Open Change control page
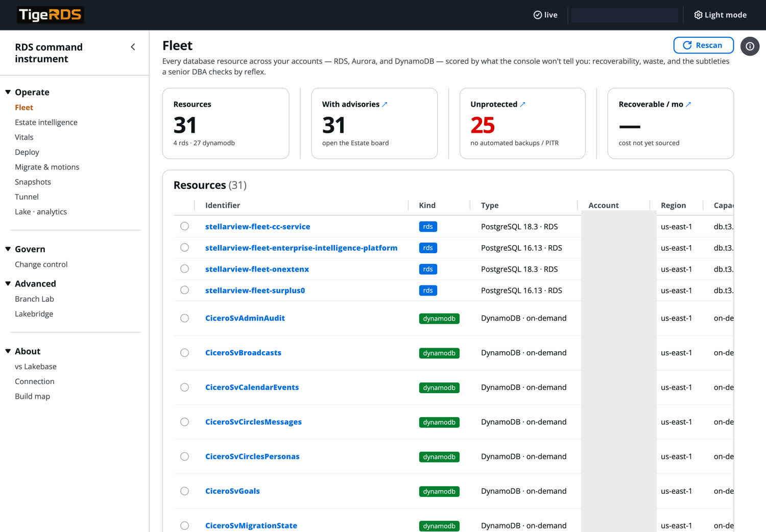This screenshot has width=766, height=532. pos(41,264)
